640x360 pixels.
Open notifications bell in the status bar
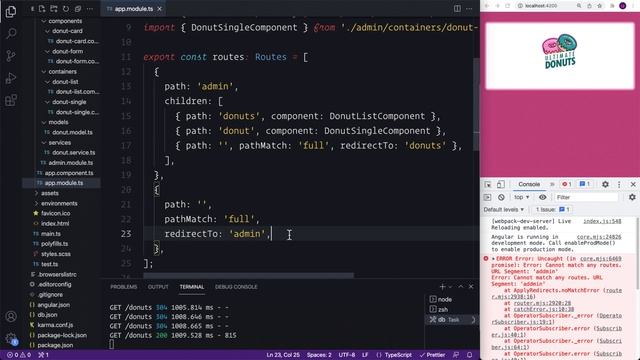(x=469, y=355)
